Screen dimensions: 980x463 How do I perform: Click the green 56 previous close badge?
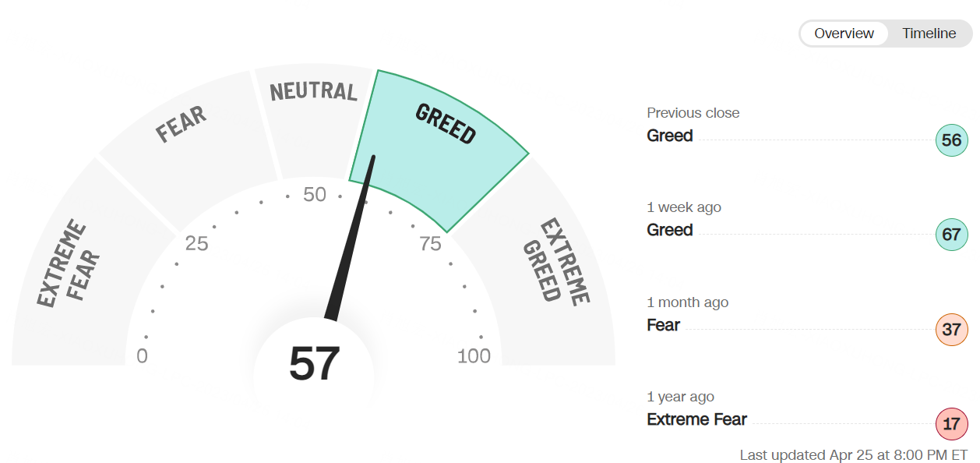click(951, 140)
